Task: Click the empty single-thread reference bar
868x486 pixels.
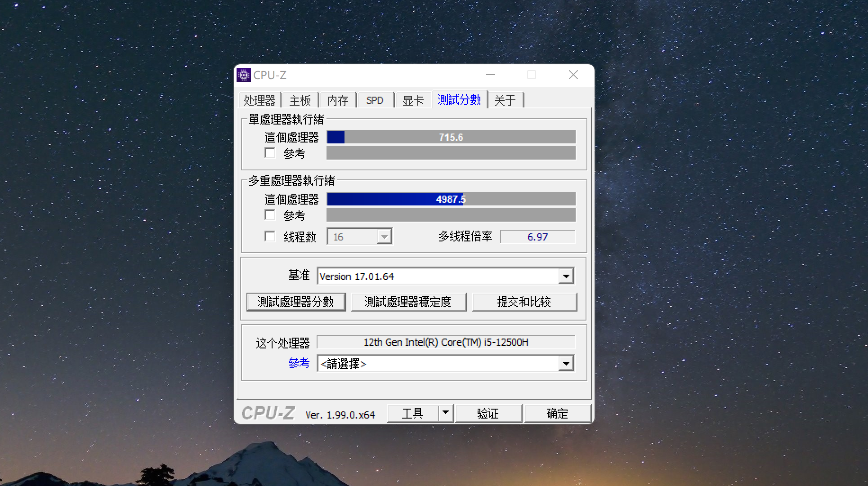Action: tap(451, 153)
